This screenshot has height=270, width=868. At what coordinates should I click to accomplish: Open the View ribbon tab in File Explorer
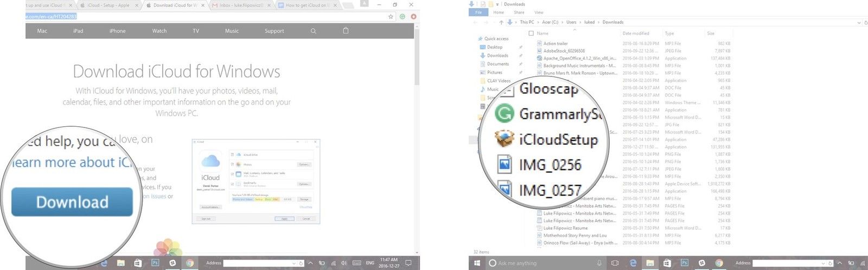point(539,12)
